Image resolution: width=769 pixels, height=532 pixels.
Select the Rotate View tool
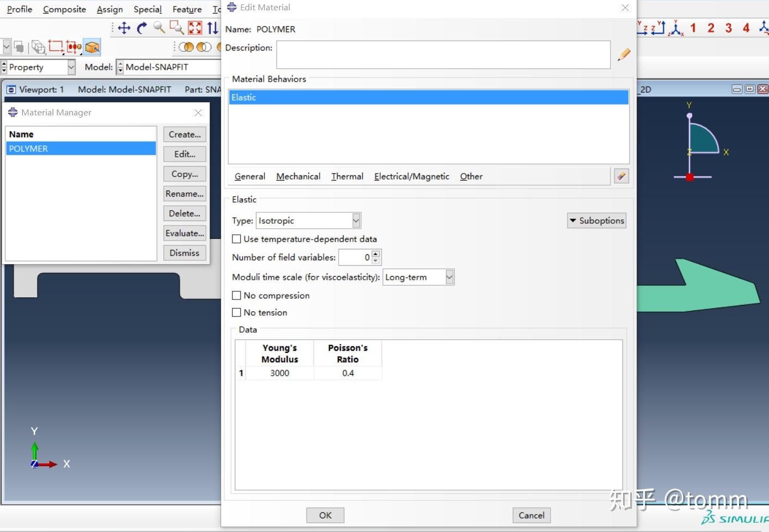[x=142, y=28]
